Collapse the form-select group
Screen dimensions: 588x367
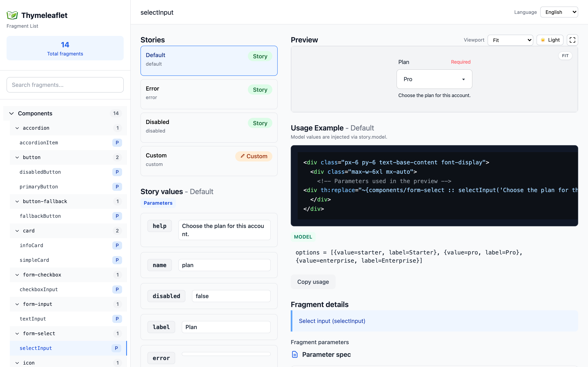(x=17, y=334)
